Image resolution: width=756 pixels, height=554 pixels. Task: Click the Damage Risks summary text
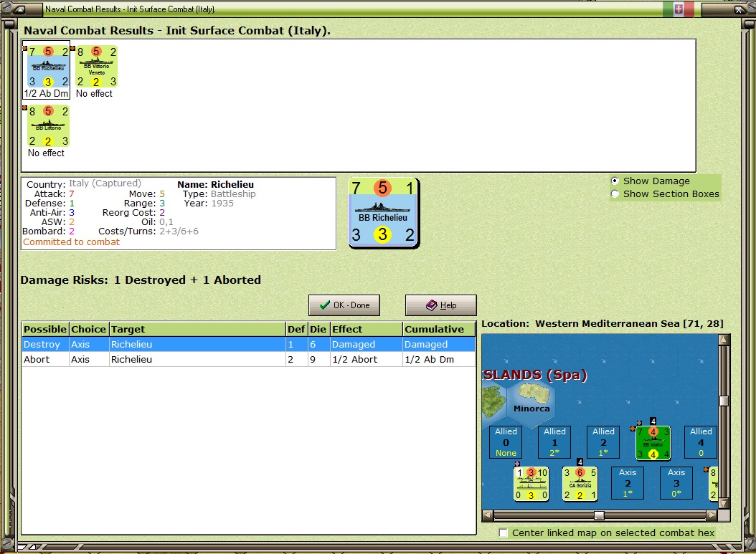(141, 280)
